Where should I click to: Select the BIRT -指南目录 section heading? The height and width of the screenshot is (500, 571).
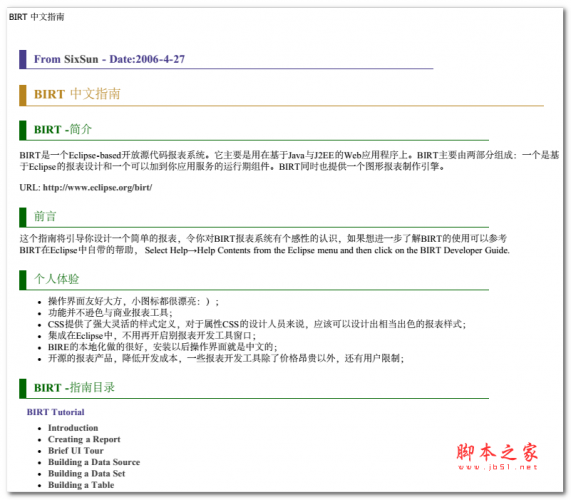(74, 387)
